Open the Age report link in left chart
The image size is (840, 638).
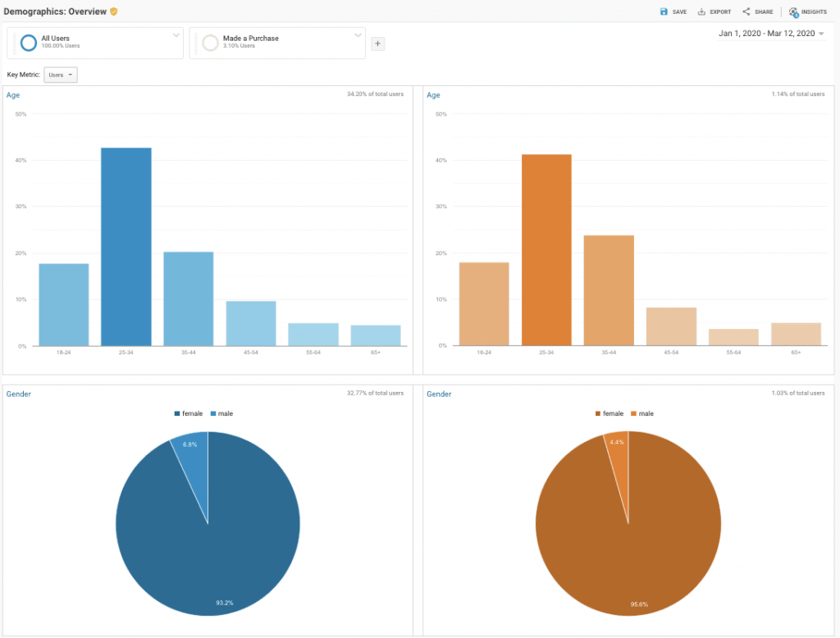tap(13, 95)
